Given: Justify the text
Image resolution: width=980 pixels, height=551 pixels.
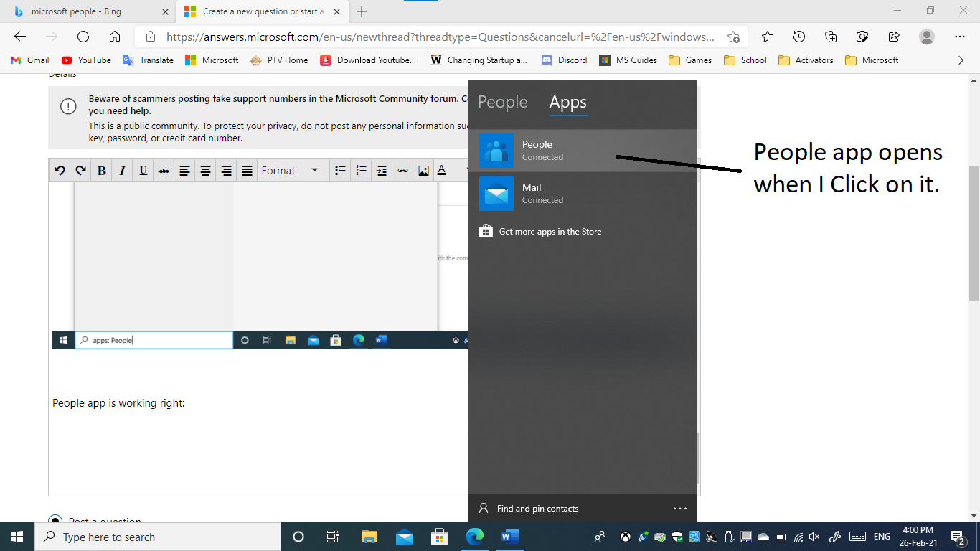Looking at the screenshot, I should 248,170.
